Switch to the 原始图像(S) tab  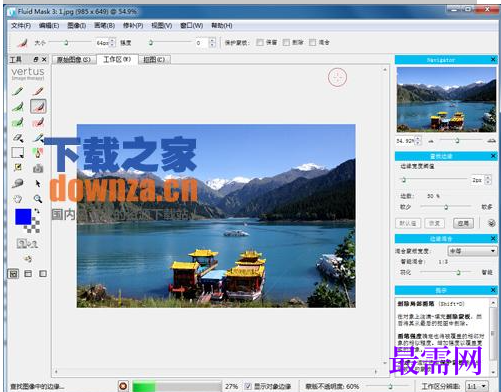[73, 60]
